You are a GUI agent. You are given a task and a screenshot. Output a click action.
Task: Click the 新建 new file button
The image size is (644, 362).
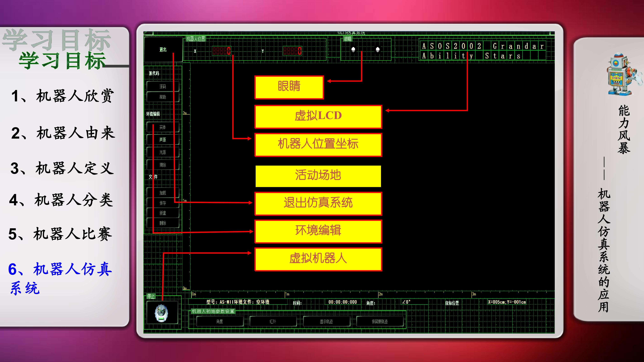tap(163, 213)
